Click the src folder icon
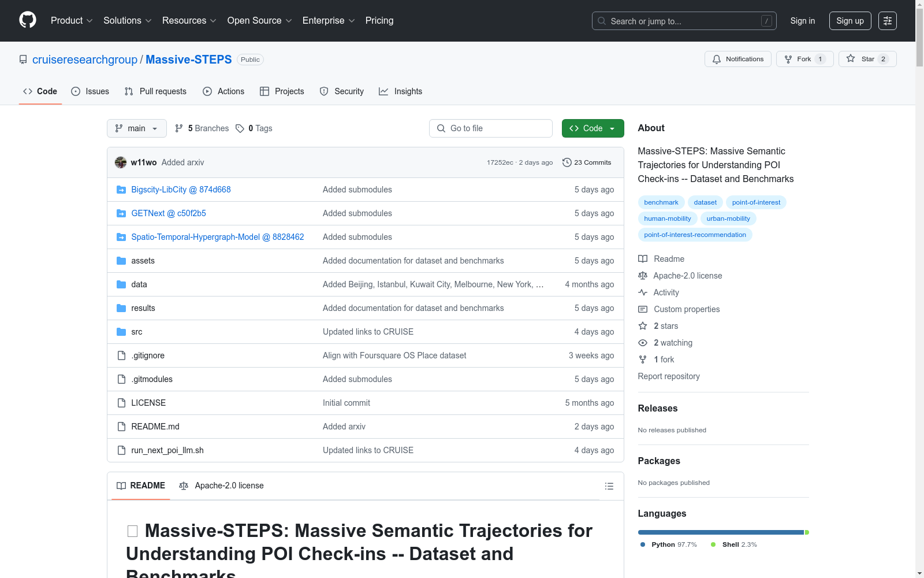 pyautogui.click(x=121, y=332)
